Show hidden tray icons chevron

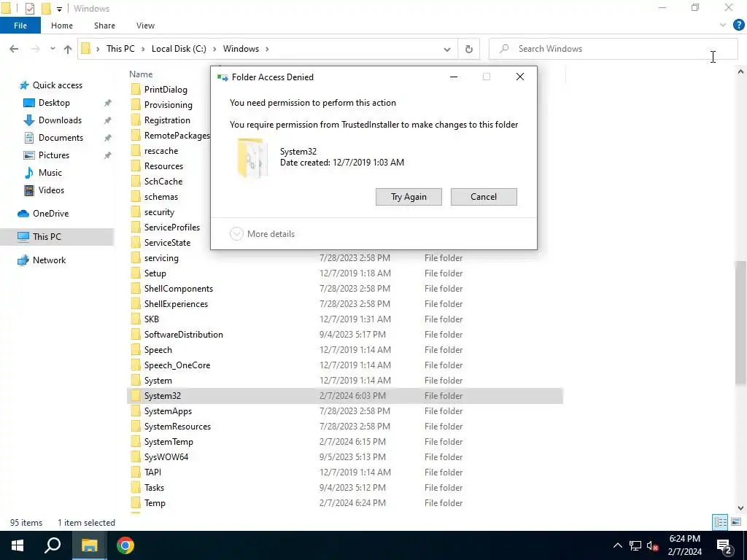[x=617, y=545]
